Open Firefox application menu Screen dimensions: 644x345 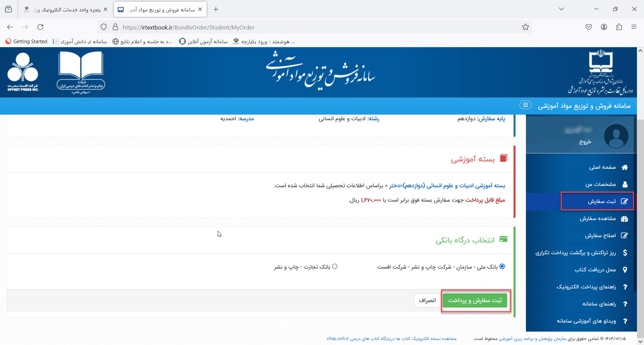coord(634,27)
